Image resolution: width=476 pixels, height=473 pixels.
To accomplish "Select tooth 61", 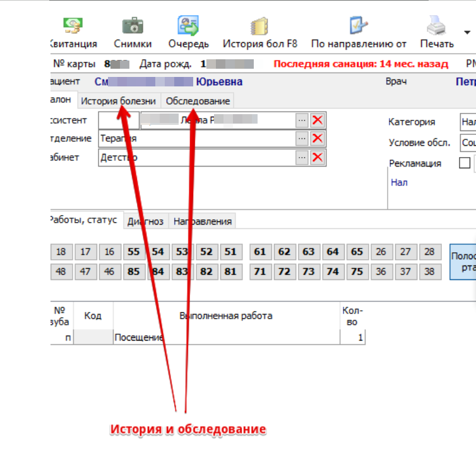I will click(x=261, y=252).
